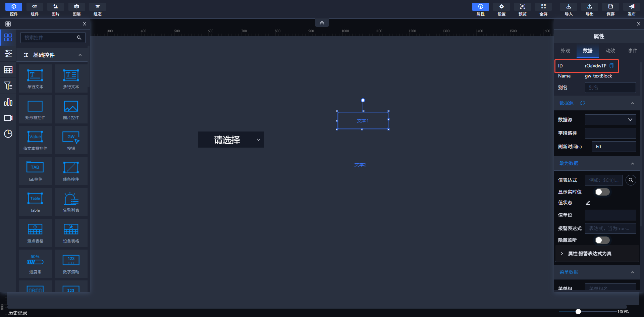The image size is (644, 317).
Task: Toggle the 隐藏监听 switch
Action: click(x=602, y=240)
